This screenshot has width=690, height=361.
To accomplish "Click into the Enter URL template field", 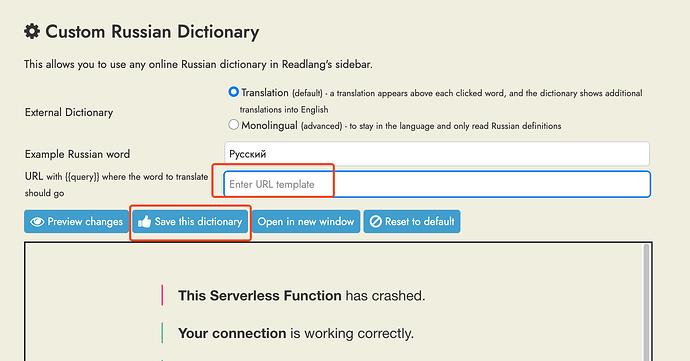I will point(437,184).
